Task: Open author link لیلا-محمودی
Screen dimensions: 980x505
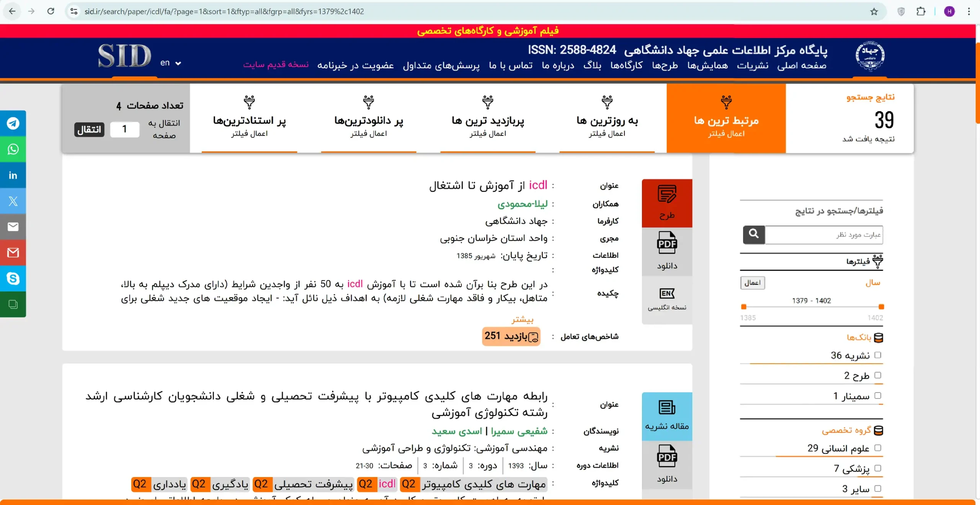Action: click(525, 203)
